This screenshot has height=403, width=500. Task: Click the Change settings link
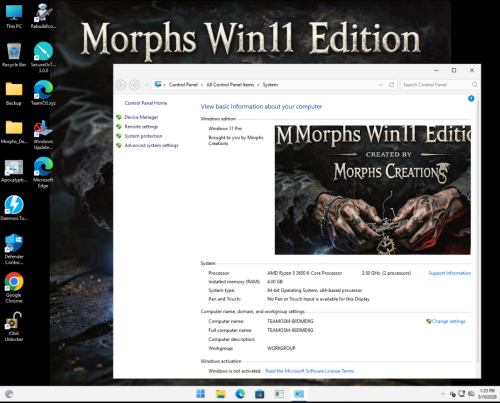[448, 321]
